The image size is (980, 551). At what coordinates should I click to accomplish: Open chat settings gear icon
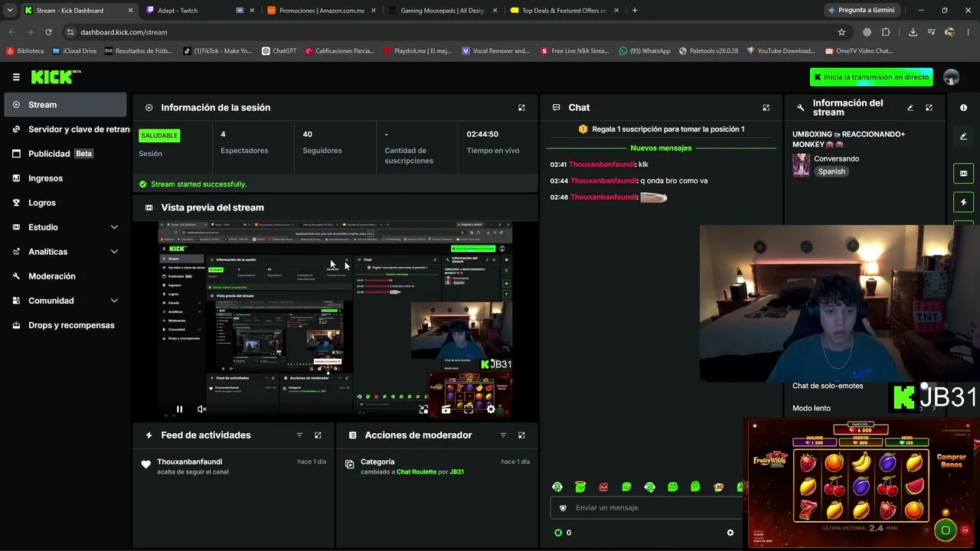730,533
